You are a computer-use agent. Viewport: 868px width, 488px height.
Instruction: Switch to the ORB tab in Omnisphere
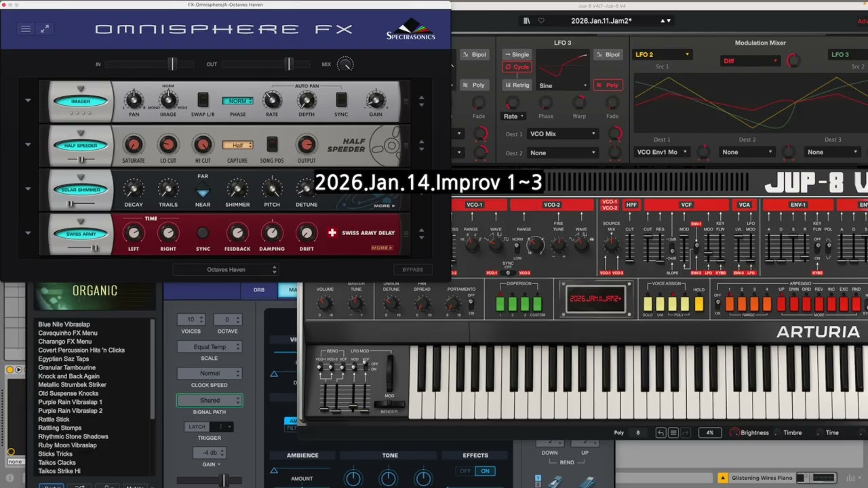coord(259,290)
